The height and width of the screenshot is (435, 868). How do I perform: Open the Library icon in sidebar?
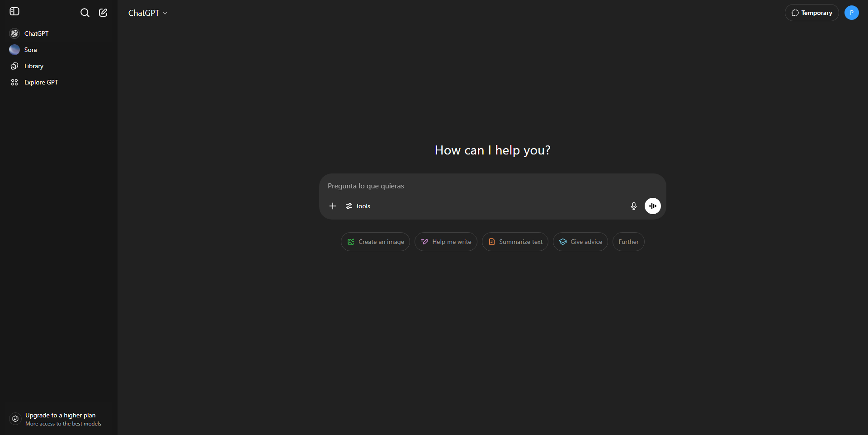(x=14, y=66)
